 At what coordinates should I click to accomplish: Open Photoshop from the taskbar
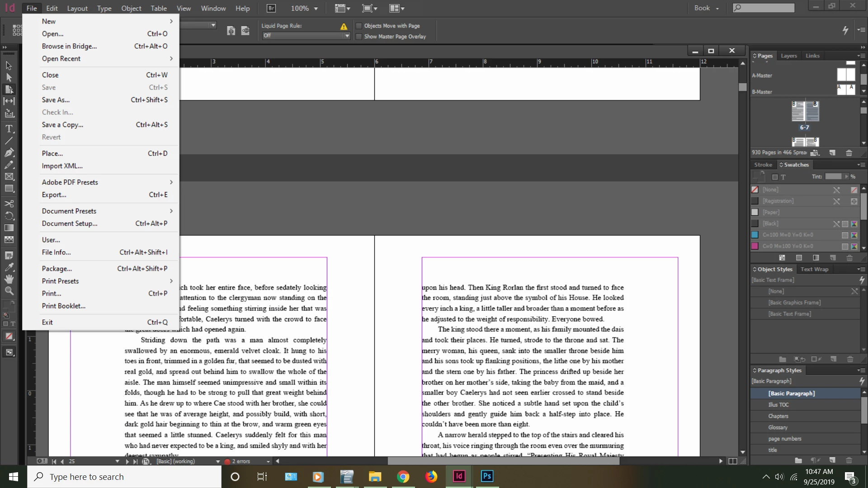[x=487, y=476]
